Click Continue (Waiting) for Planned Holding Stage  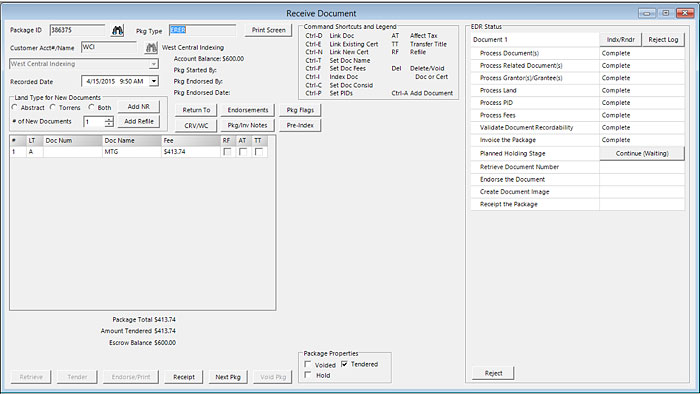coord(642,153)
